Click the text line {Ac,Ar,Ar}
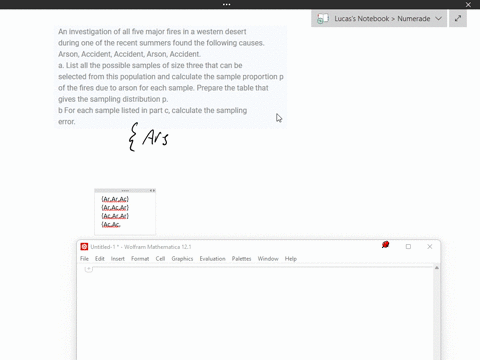The height and width of the screenshot is (360, 480). pyautogui.click(x=115, y=216)
